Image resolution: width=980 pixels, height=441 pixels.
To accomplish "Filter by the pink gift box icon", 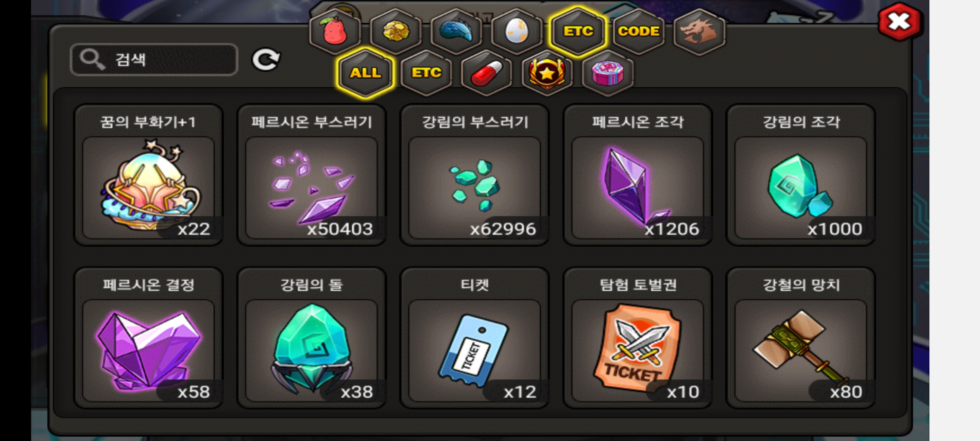I will (608, 73).
